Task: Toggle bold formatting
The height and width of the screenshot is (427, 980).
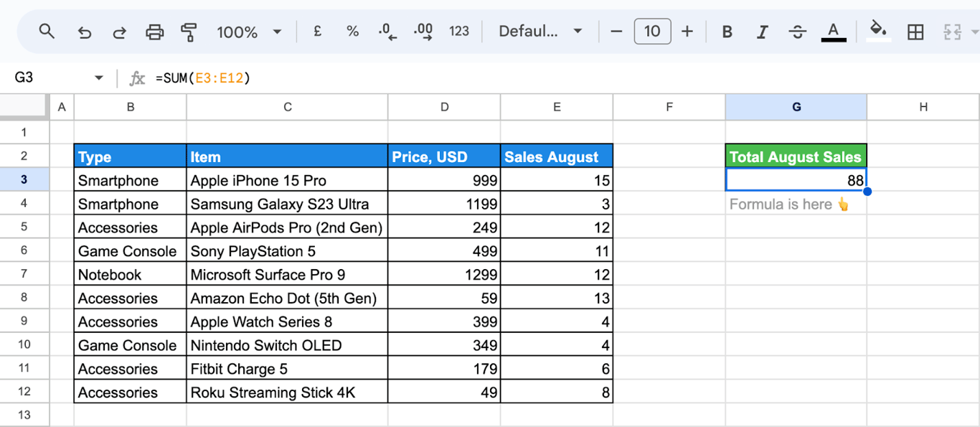Action: pos(727,32)
